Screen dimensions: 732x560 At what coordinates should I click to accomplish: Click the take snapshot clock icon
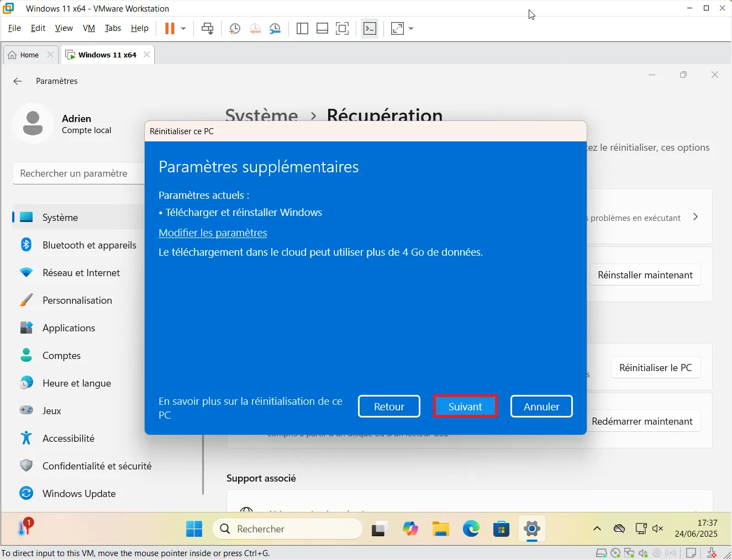pyautogui.click(x=235, y=29)
